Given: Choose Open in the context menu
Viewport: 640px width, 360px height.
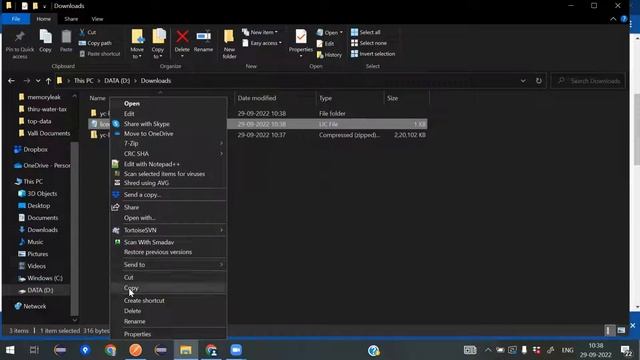Looking at the screenshot, I should point(168,104).
